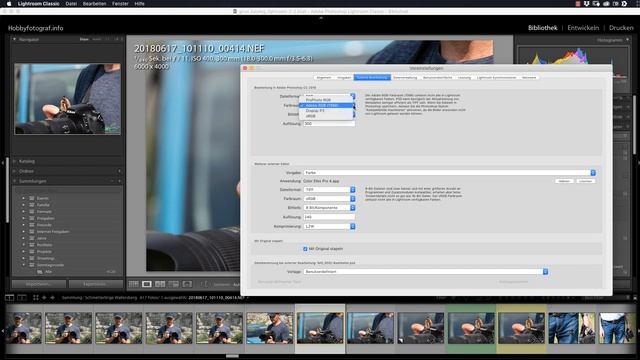Viewport: 640px width, 360px height.
Task: Expand the Projekte collection set
Action: tap(23, 251)
